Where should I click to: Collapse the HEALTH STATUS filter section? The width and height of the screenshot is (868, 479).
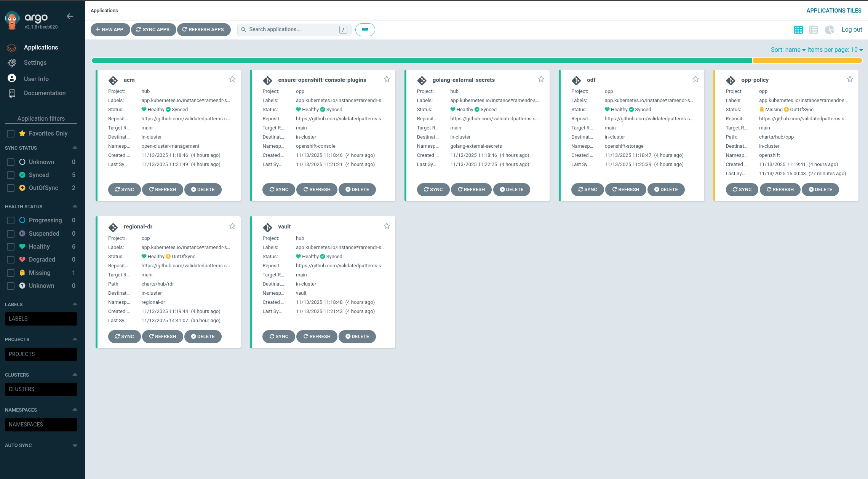coord(74,206)
